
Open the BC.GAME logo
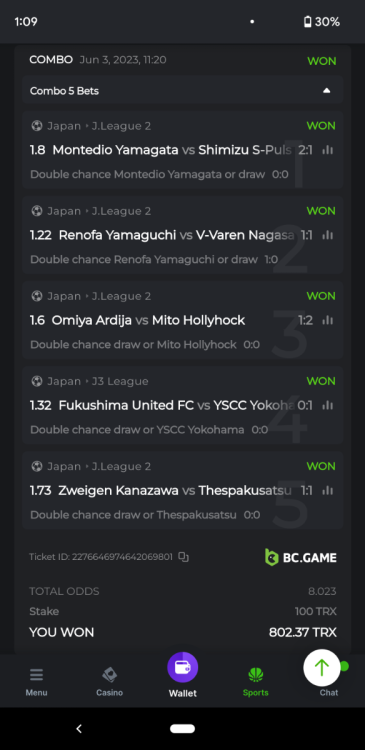click(x=300, y=557)
